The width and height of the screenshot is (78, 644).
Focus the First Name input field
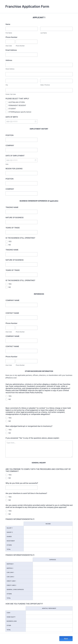(x=21, y=29)
